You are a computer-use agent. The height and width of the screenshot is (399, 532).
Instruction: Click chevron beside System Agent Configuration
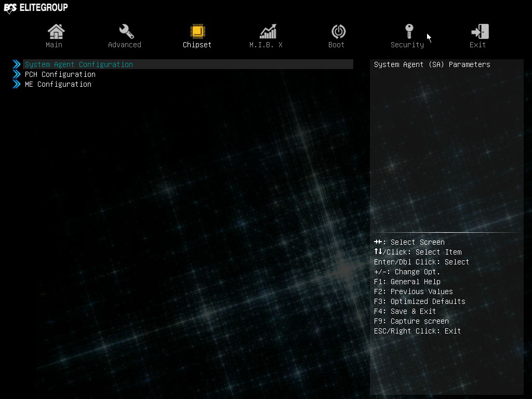pyautogui.click(x=16, y=64)
